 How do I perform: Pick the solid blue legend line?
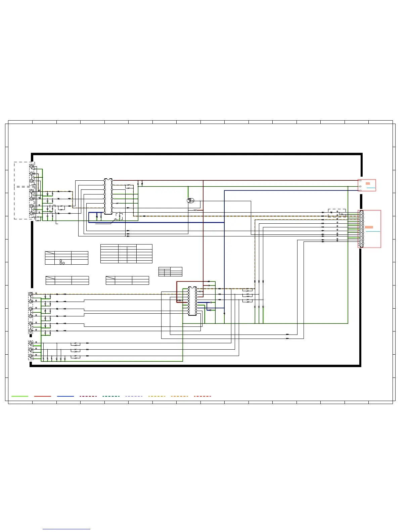coord(65,396)
